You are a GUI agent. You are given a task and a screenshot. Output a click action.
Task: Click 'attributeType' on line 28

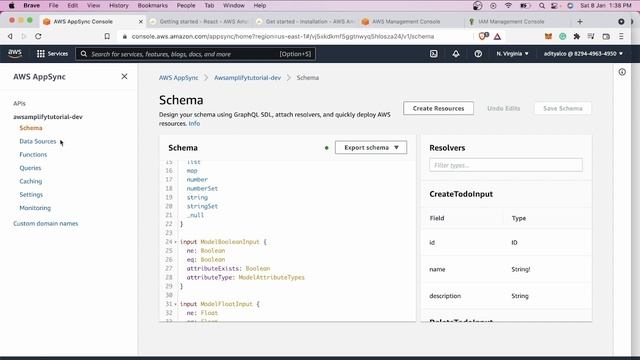pyautogui.click(x=210, y=277)
